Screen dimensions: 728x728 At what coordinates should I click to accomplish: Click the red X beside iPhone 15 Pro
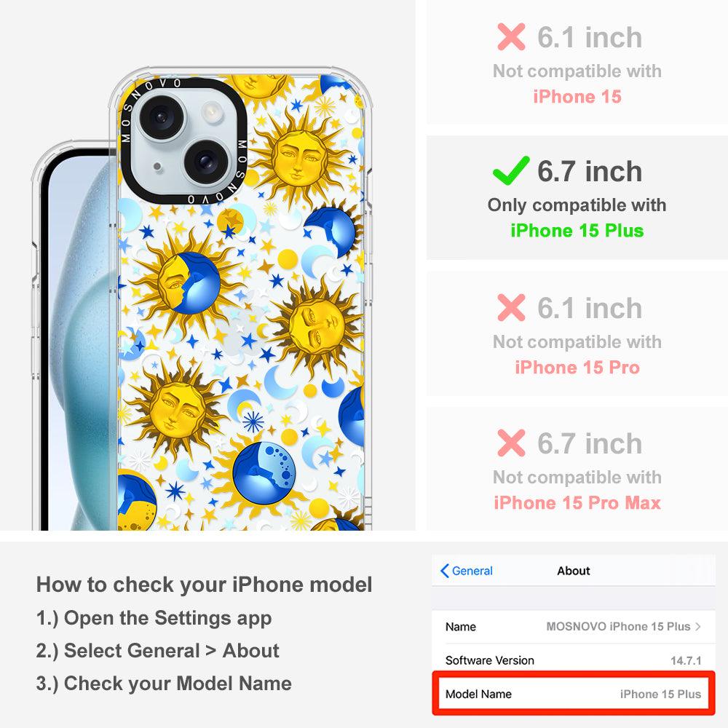tap(511, 307)
